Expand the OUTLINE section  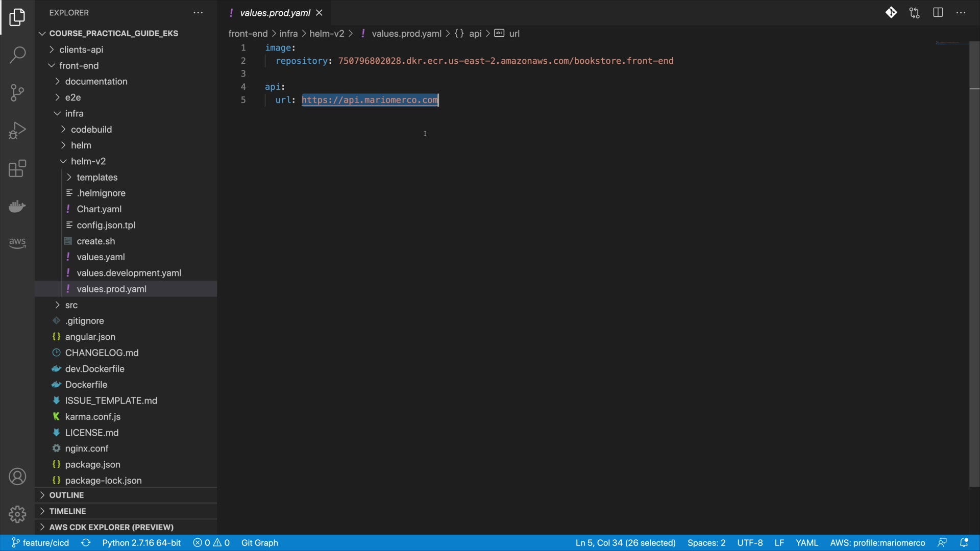pos(66,495)
